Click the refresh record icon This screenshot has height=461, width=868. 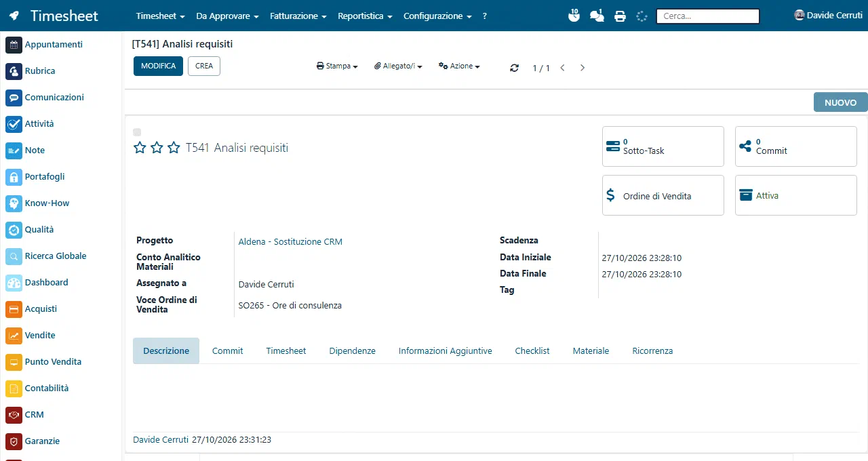[515, 68]
